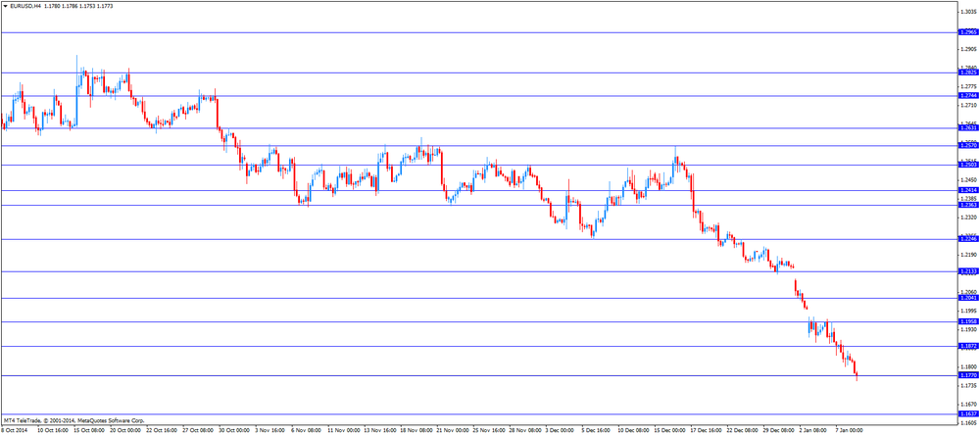Click the 1.1800 price axis label
Screen dimensions: 980x435
pos(968,366)
